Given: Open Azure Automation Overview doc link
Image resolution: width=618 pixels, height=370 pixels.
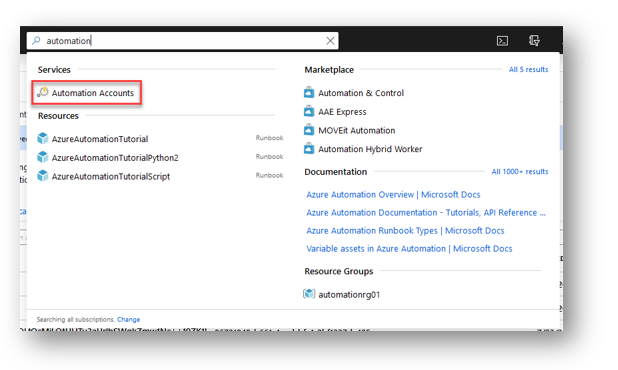Looking at the screenshot, I should (x=393, y=195).
